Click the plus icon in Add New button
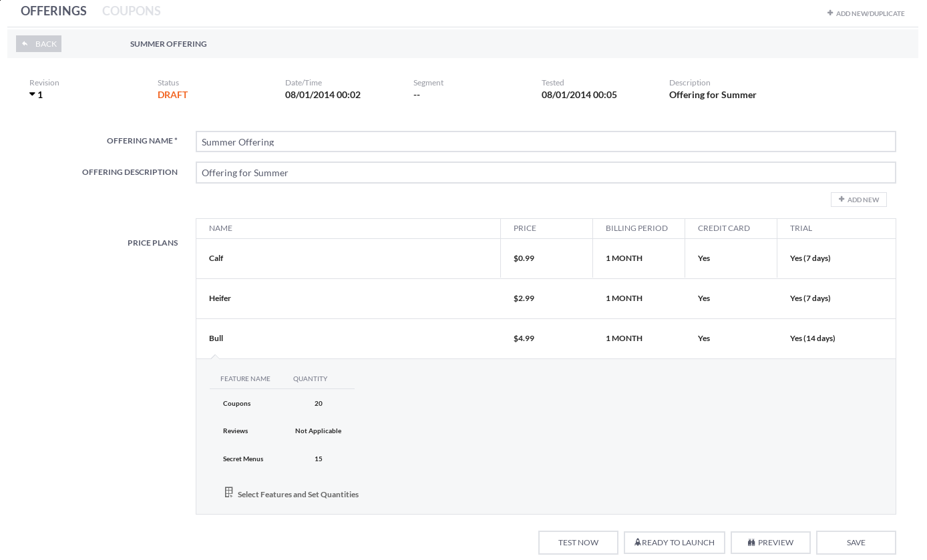The height and width of the screenshot is (560, 927). coord(842,200)
